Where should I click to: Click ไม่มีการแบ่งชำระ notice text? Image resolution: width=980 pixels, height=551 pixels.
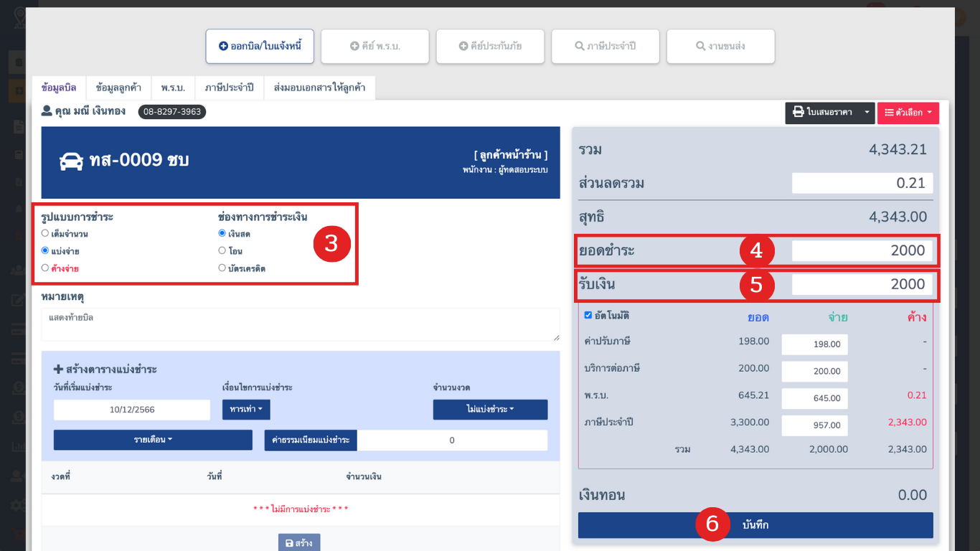click(x=301, y=509)
